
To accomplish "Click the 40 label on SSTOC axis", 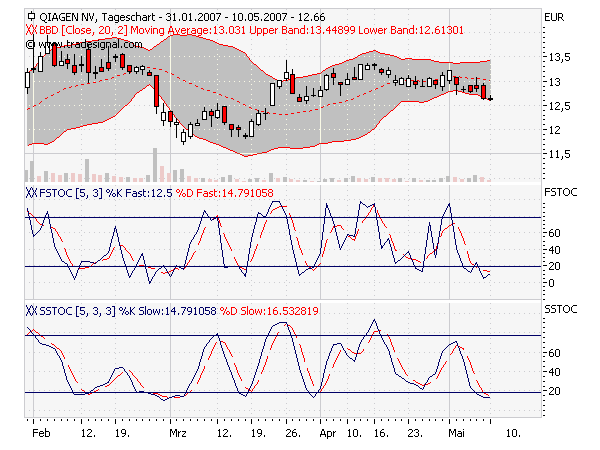I will pyautogui.click(x=554, y=372).
